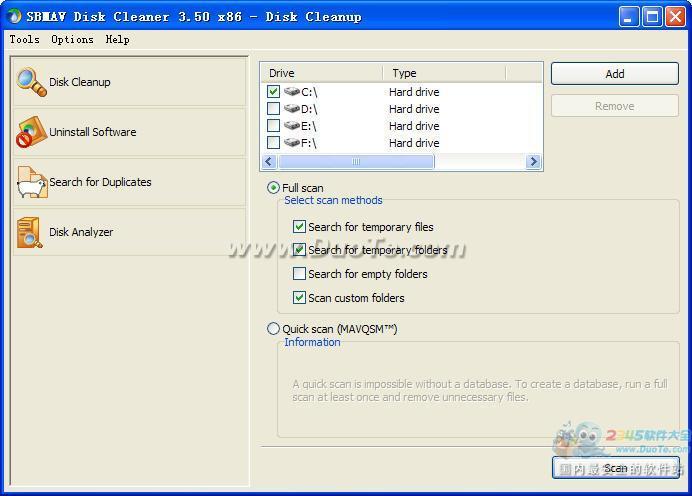Toggle Search for temporary folders checkbox

(299, 250)
